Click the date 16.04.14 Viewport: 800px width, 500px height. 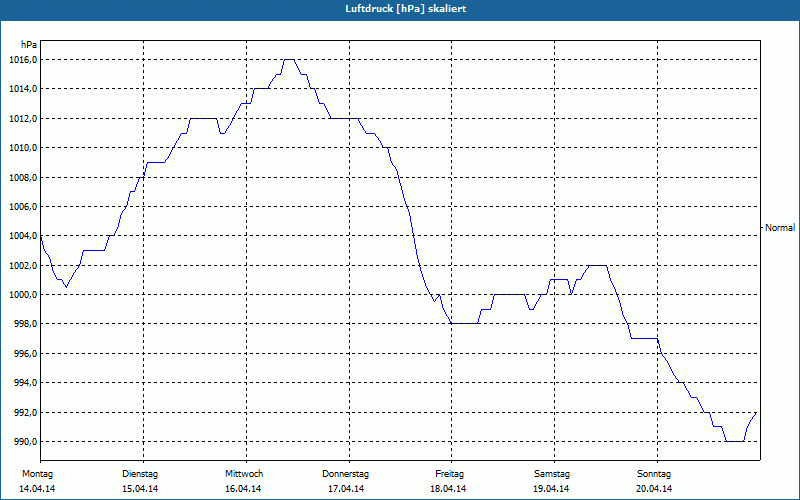(243, 489)
